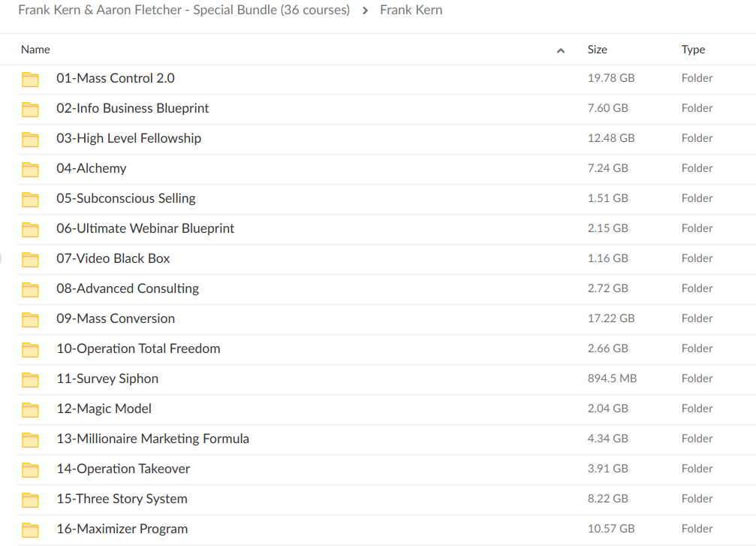The height and width of the screenshot is (546, 756).
Task: Click the folder icon beside 09-Mass Conversion
Action: 30,318
